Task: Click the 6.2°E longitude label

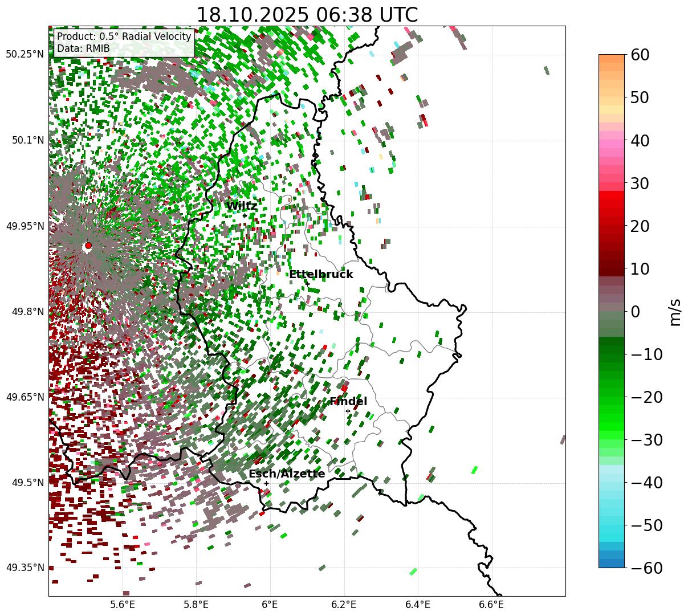Action: tap(344, 605)
